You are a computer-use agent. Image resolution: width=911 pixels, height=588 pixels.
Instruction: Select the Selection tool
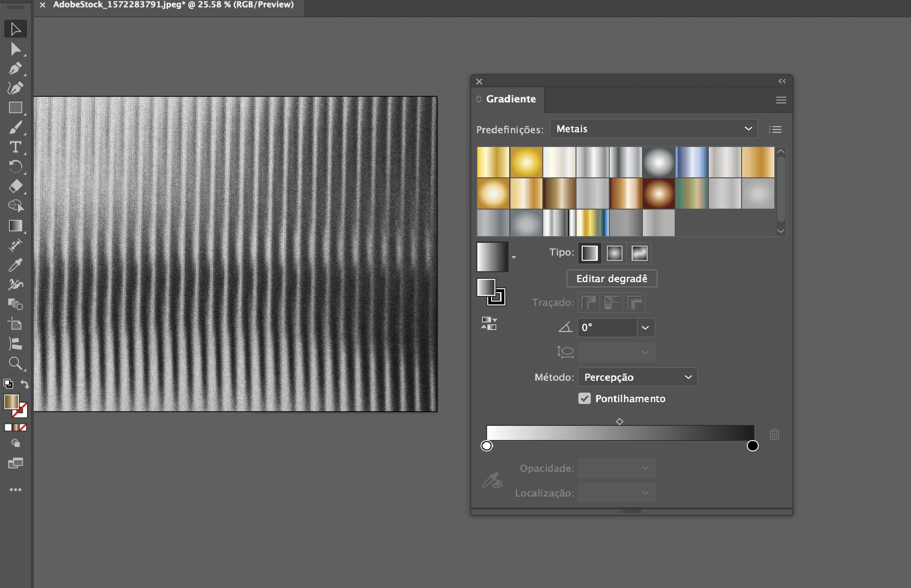(x=16, y=28)
